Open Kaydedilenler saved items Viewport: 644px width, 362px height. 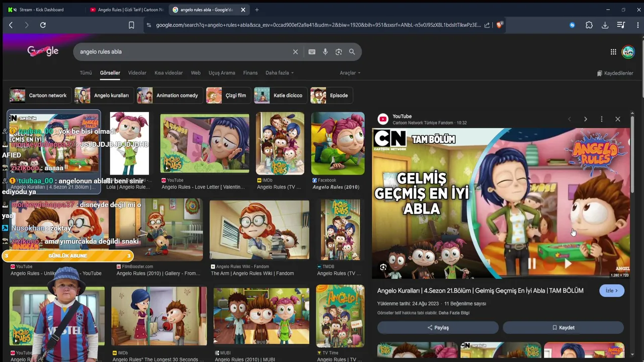[x=615, y=73]
